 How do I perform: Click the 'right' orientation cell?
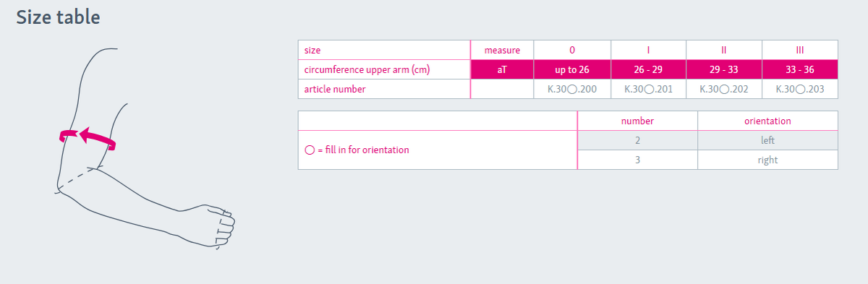[767, 160]
